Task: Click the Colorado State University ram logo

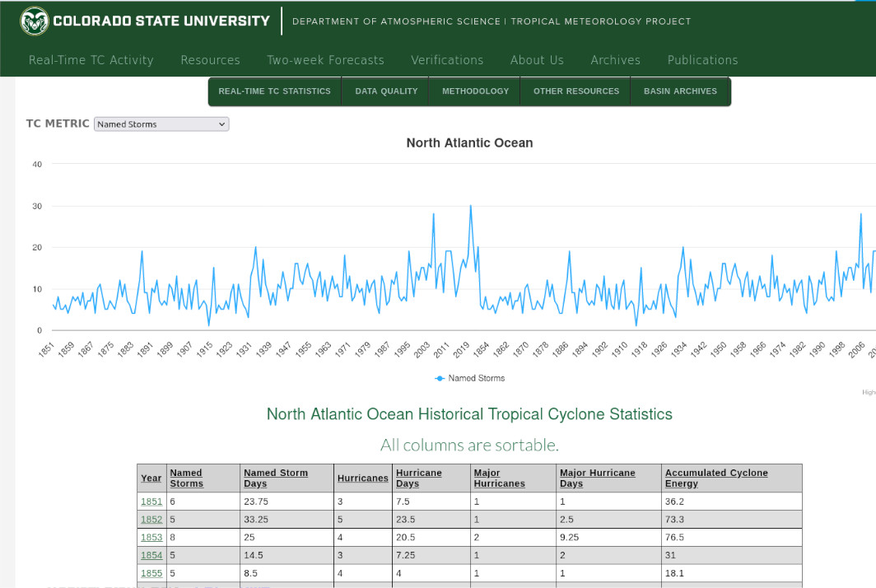Action: 35,21
